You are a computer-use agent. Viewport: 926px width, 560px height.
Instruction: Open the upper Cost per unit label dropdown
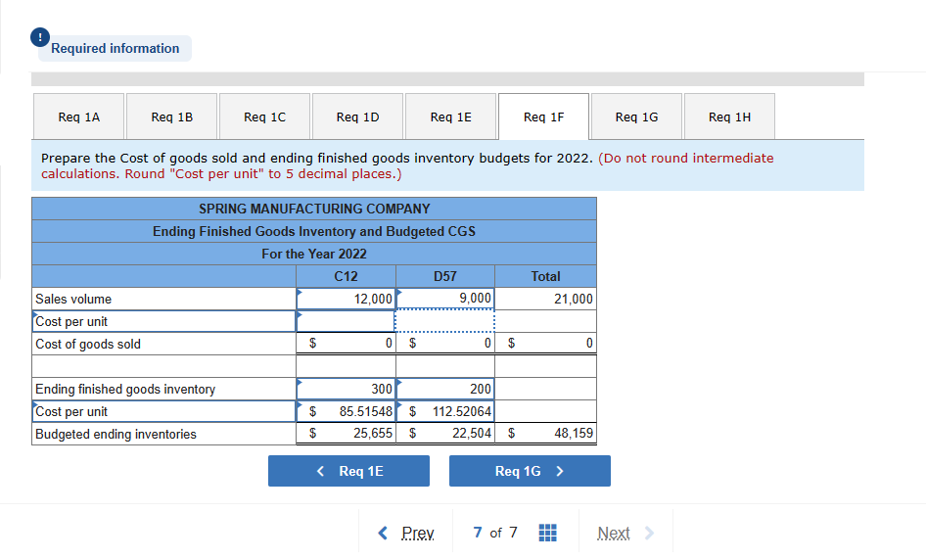164,321
